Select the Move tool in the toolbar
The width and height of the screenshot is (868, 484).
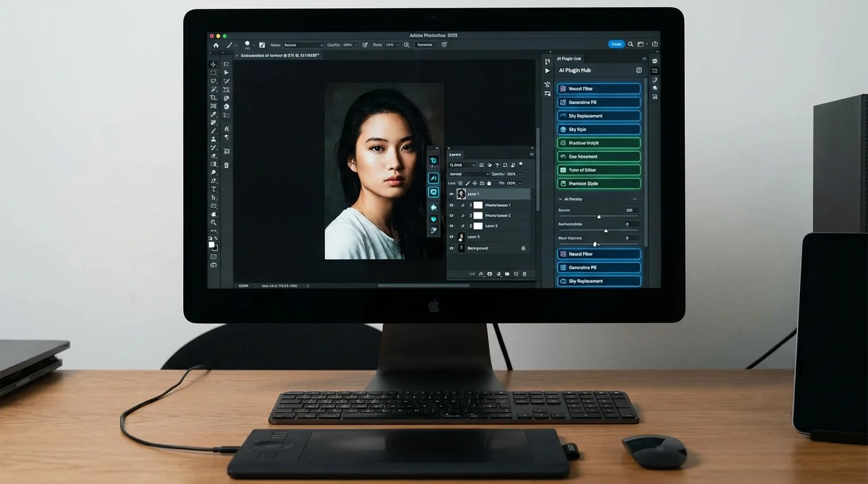tap(213, 64)
